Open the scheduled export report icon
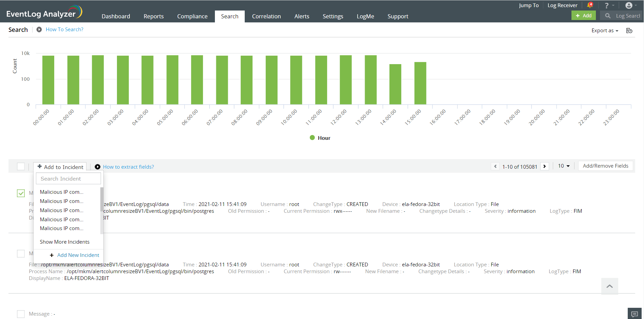 (x=629, y=31)
